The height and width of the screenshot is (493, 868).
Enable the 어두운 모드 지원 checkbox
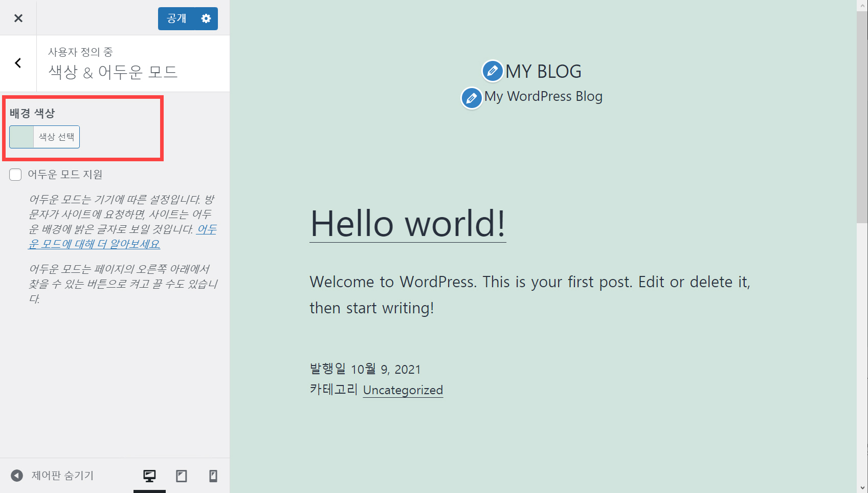tap(15, 175)
